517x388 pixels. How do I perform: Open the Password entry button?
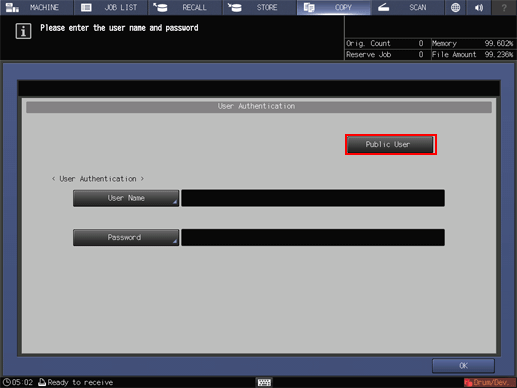coord(126,238)
